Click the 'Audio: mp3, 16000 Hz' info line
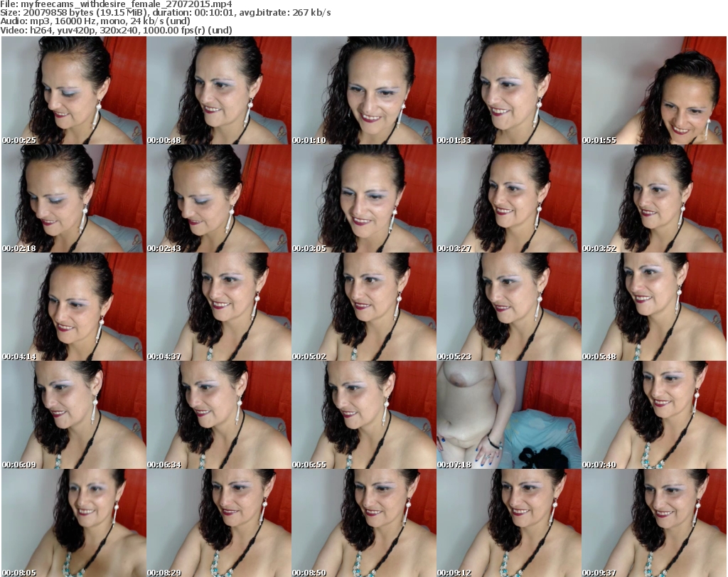Image resolution: width=728 pixels, height=577 pixels. click(95, 21)
